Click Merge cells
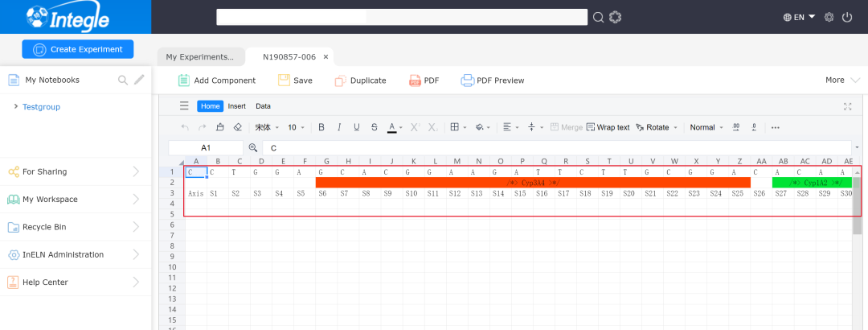868x330 pixels. pyautogui.click(x=567, y=127)
